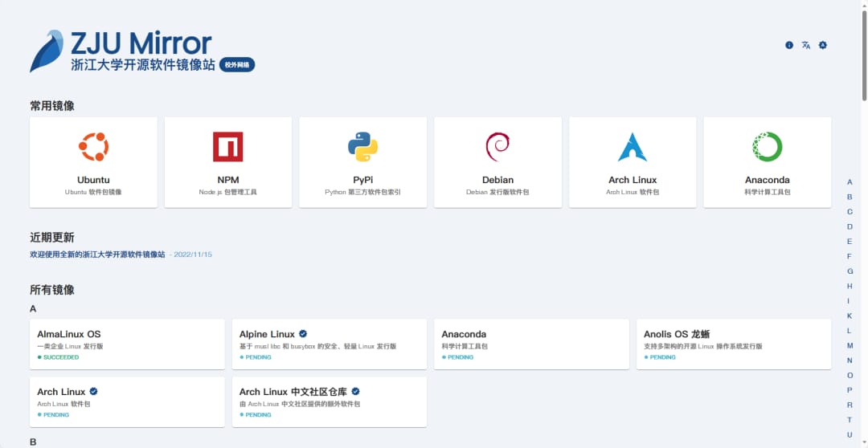Open the info icon in the header
Screen dimensions: 868x448
(789, 45)
